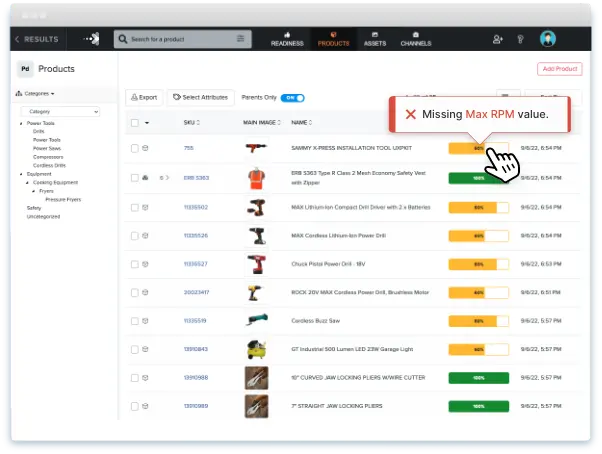
Task: Check the Chuck Pistol Power Drill row
Action: (x=135, y=264)
